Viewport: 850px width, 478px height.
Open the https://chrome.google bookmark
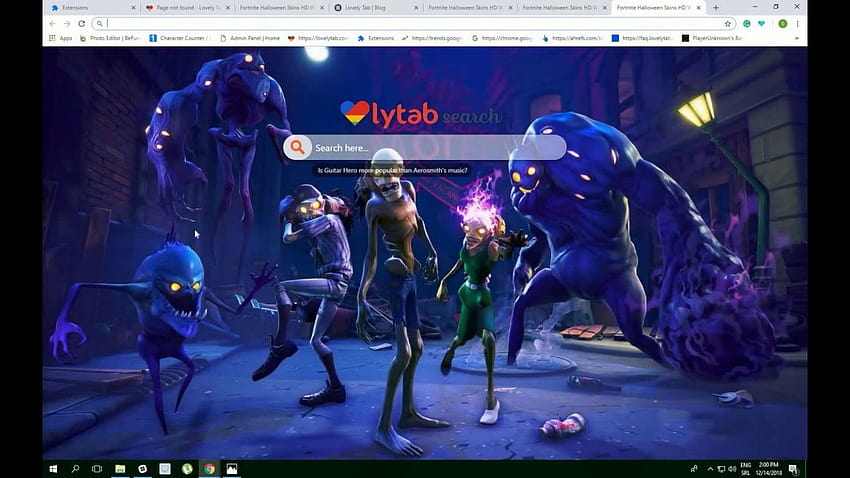coord(503,38)
